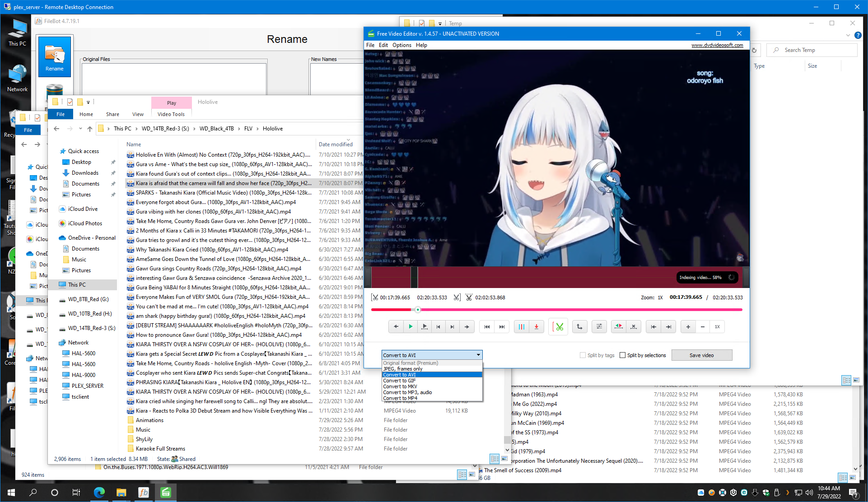Select Convert to GIF option
The image size is (868, 502).
tap(399, 381)
